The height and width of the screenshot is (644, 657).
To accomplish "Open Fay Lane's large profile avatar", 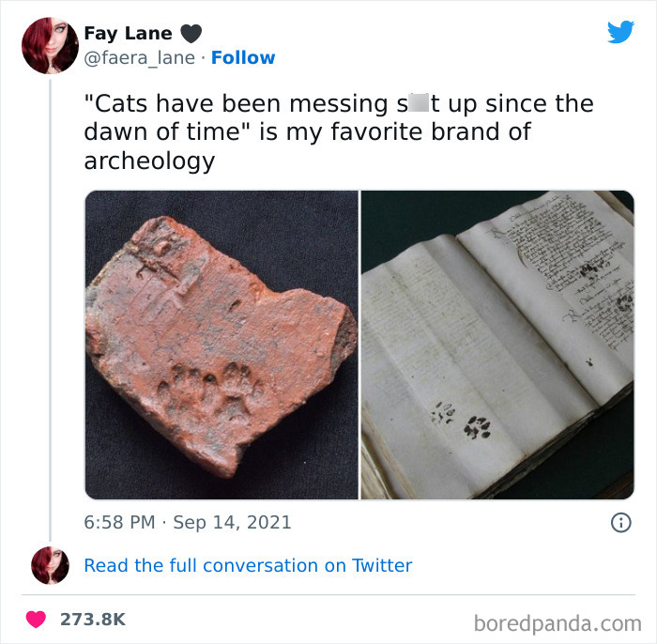I will [51, 46].
